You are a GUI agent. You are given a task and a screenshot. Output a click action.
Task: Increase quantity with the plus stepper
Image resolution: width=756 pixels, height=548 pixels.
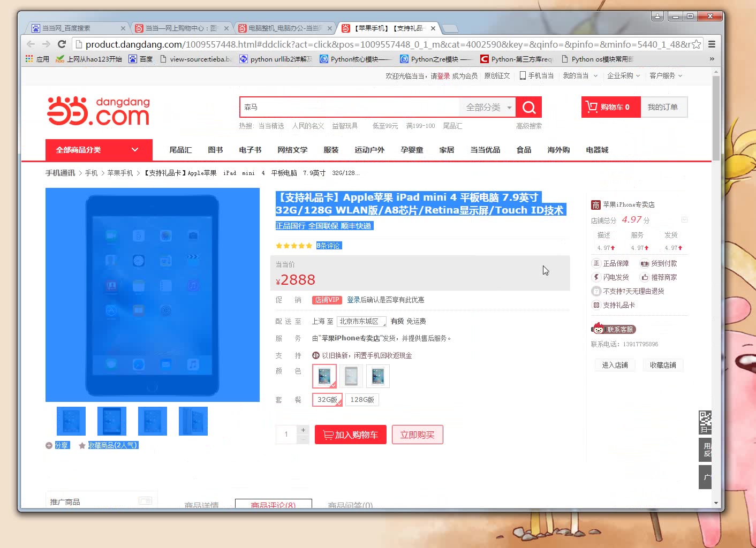point(303,430)
